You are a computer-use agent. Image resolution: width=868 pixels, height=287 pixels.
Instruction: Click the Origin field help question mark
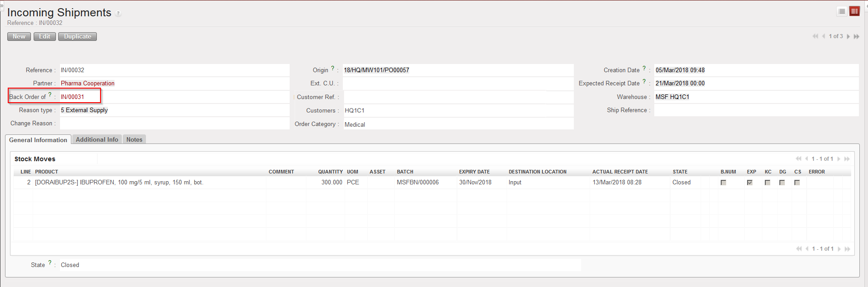click(332, 68)
